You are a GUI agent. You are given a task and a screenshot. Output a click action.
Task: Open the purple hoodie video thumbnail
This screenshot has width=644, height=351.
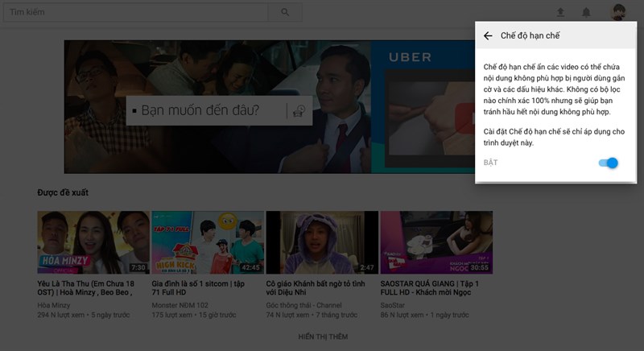322,242
